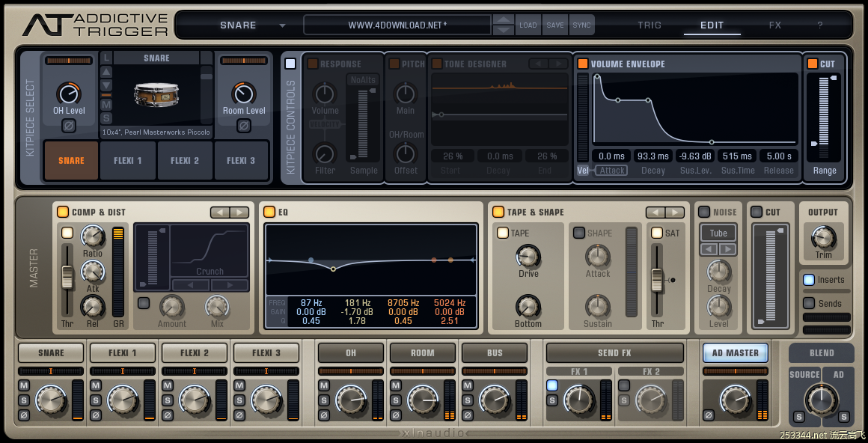Invert phase on the BUS channel
The image size is (868, 443).
point(468,415)
